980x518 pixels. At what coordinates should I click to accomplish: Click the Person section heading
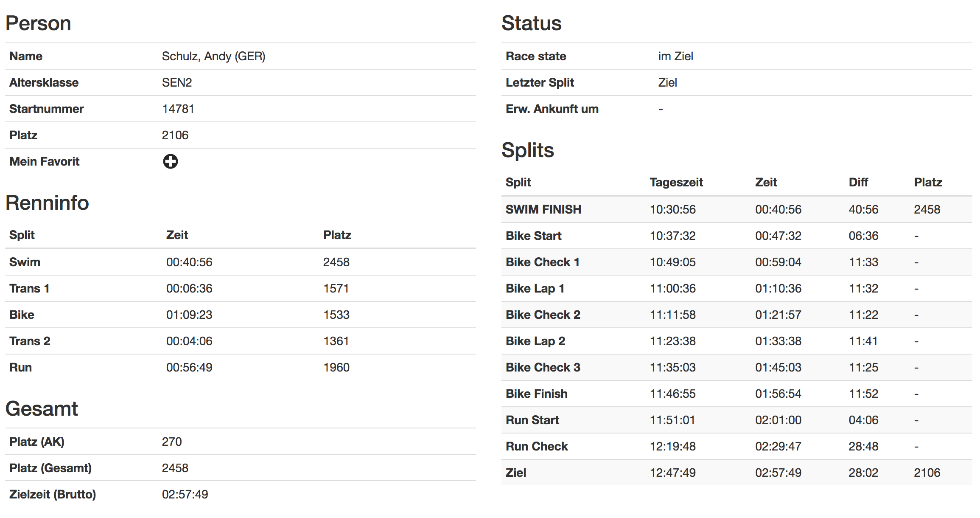tap(38, 23)
